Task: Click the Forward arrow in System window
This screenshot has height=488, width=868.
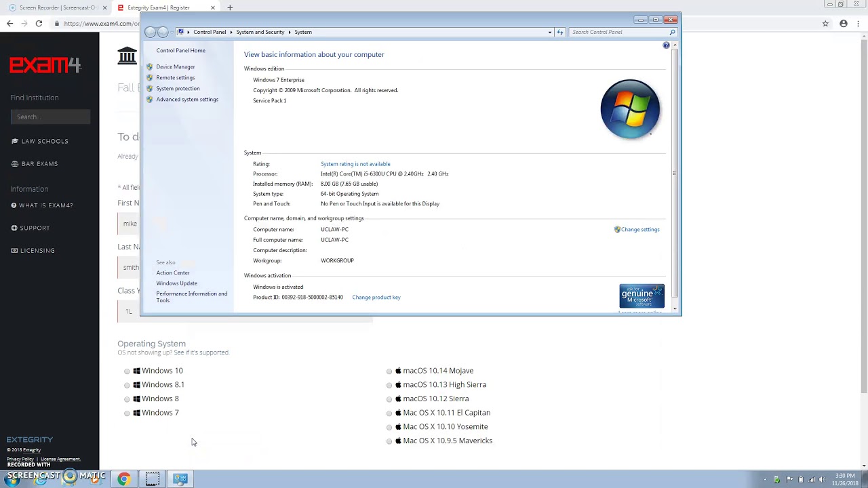Action: (x=163, y=32)
